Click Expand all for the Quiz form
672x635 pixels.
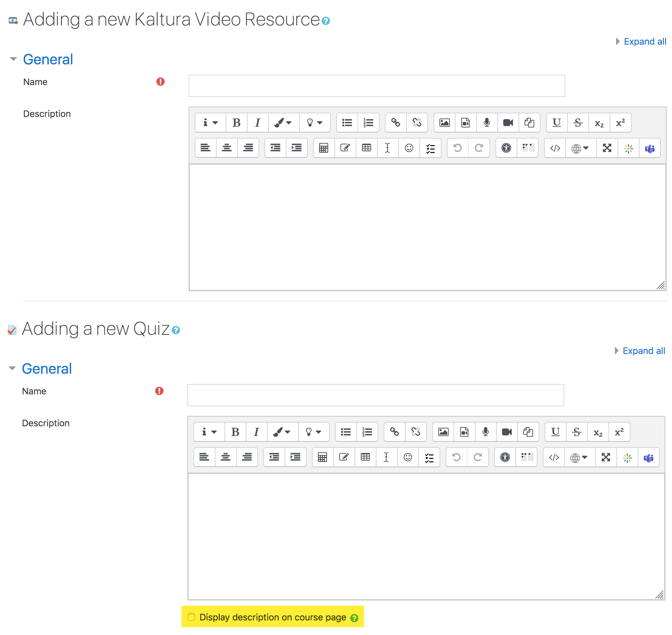[x=644, y=351]
